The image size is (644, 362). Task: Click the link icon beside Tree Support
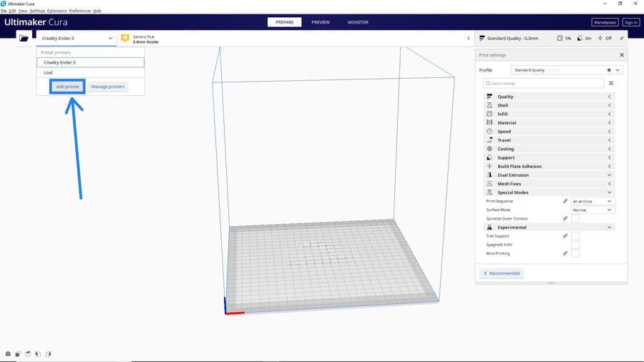pos(565,236)
